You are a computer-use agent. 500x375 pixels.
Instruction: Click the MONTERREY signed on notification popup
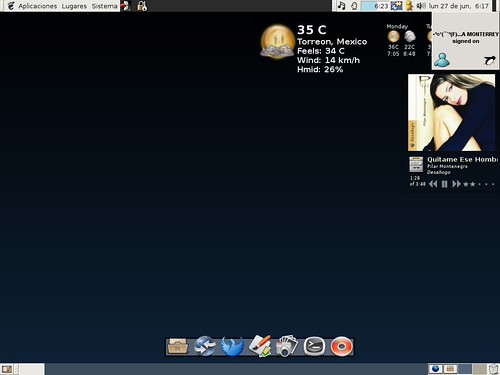click(466, 41)
